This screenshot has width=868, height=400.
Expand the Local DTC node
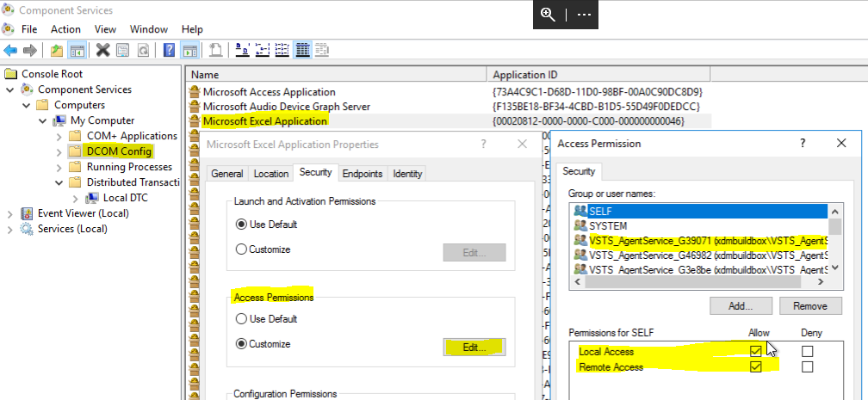coord(76,198)
